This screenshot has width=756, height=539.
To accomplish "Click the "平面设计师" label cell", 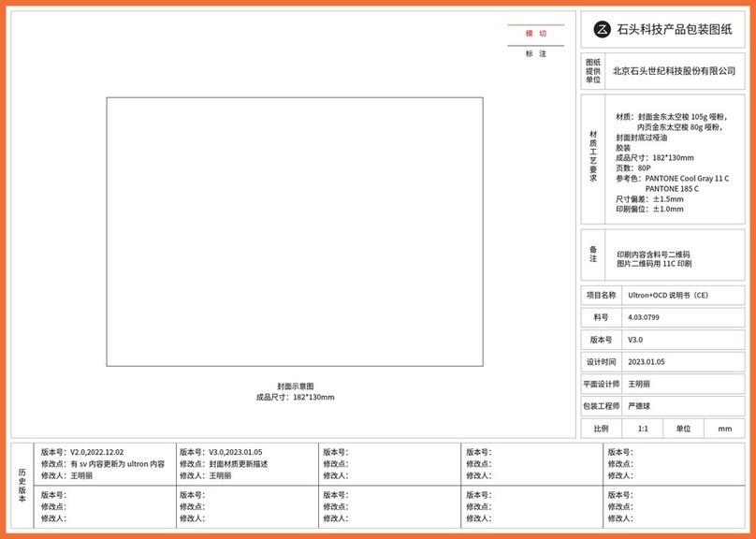I will (x=602, y=384).
